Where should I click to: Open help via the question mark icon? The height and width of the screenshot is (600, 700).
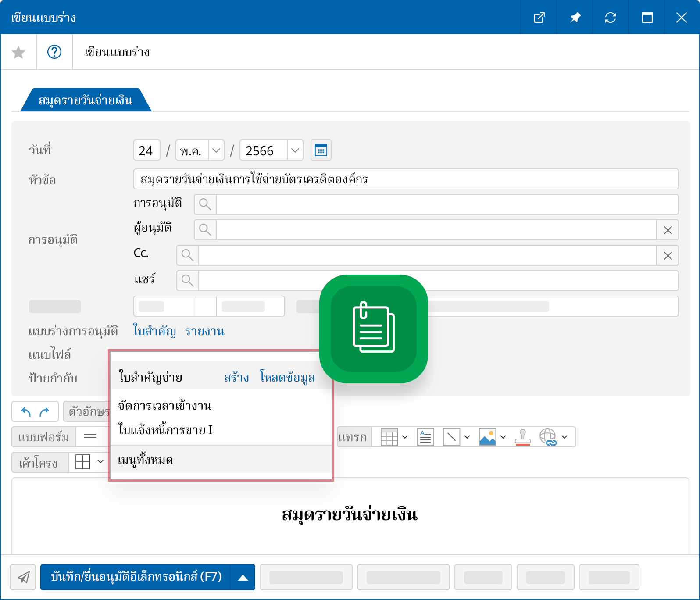[x=54, y=52]
